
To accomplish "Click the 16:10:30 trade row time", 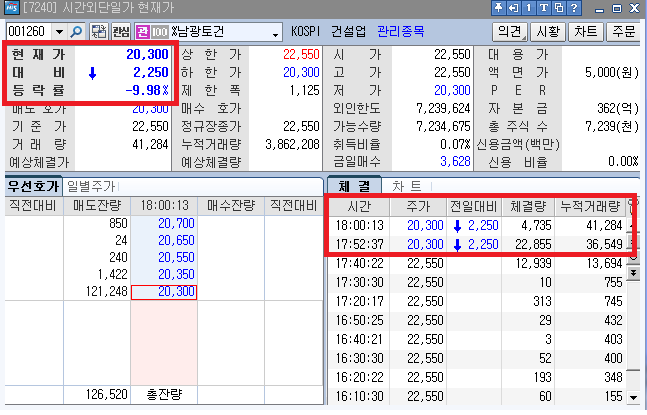I will click(x=359, y=396).
